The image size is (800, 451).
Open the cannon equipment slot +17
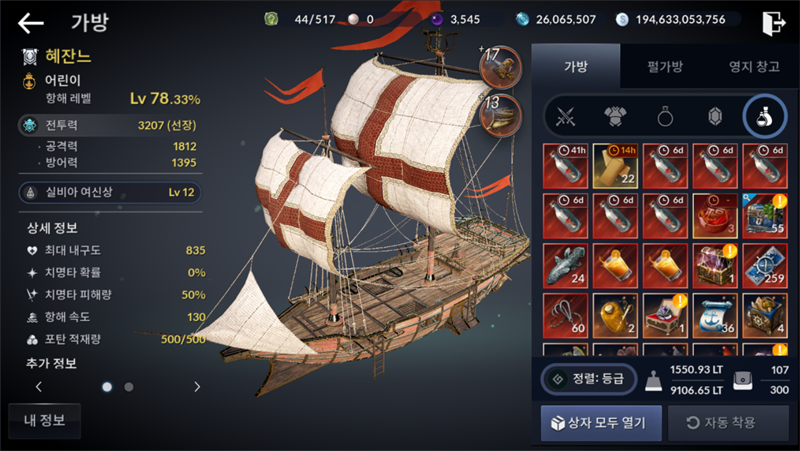[501, 67]
